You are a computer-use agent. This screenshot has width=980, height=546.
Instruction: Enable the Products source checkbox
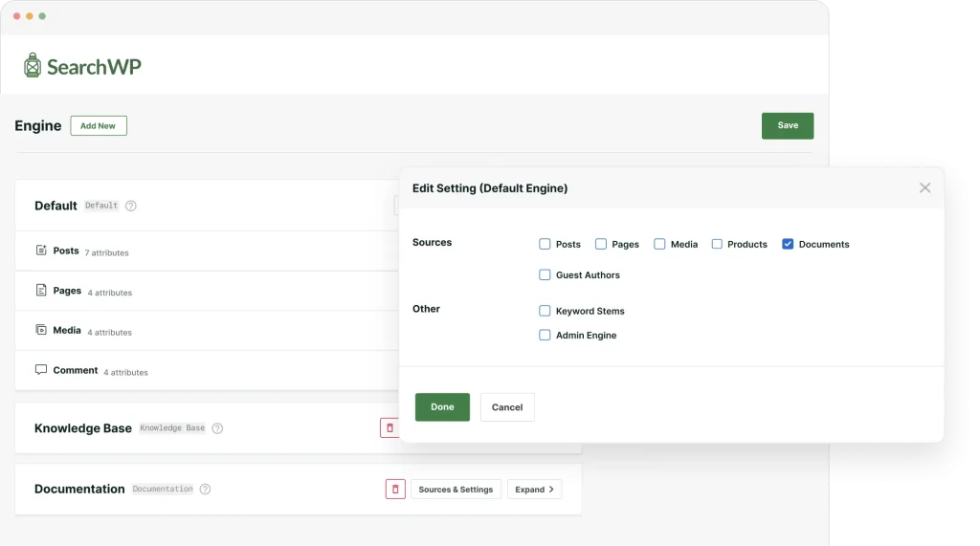pos(717,244)
